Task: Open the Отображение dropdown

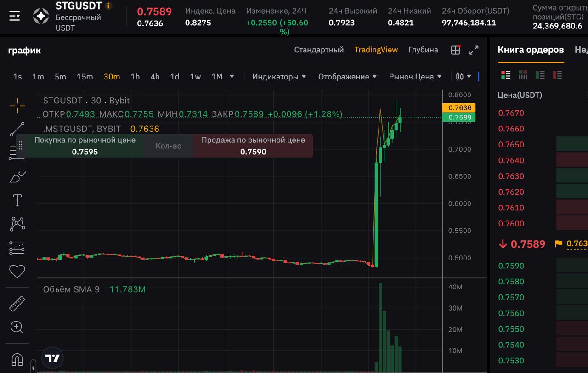Action: [x=348, y=77]
